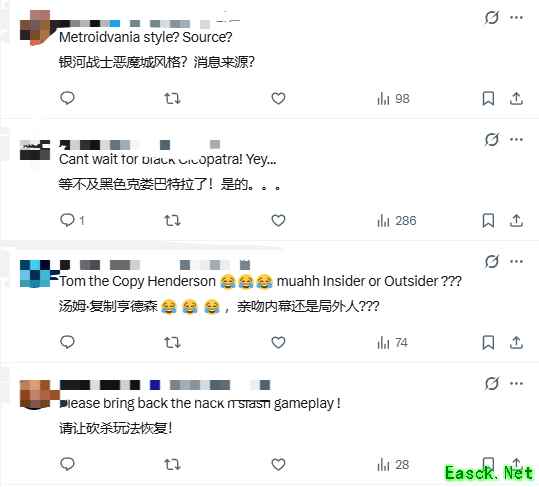
Task: Click Grok icon on Metroidvania tweet
Action: coord(492,17)
